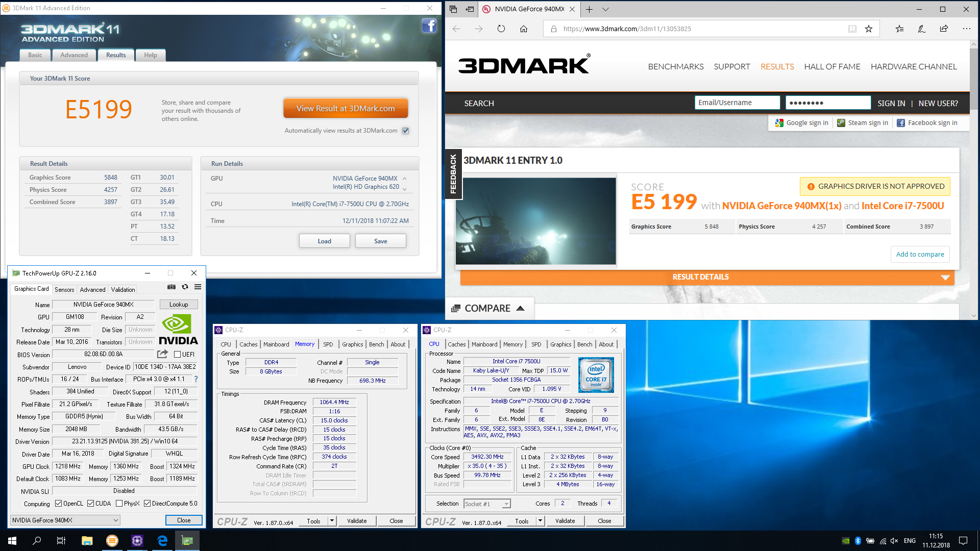Click FEEDBACK side tab on website
Viewport: 980px width, 551px height.
453,174
